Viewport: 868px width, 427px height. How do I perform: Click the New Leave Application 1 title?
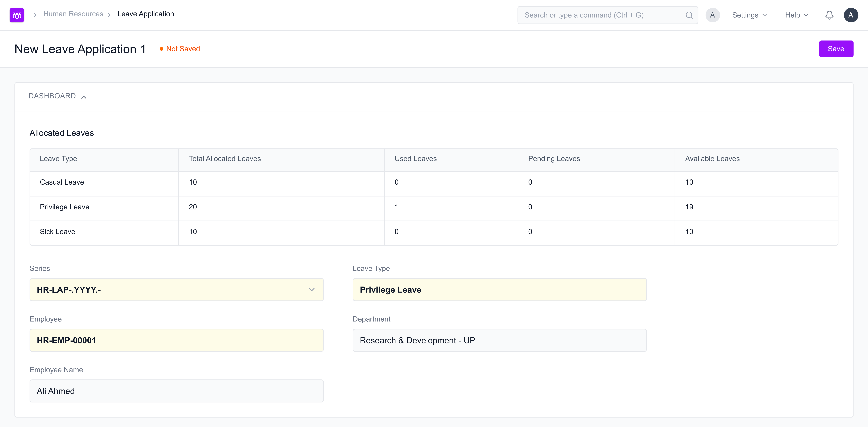(x=80, y=49)
